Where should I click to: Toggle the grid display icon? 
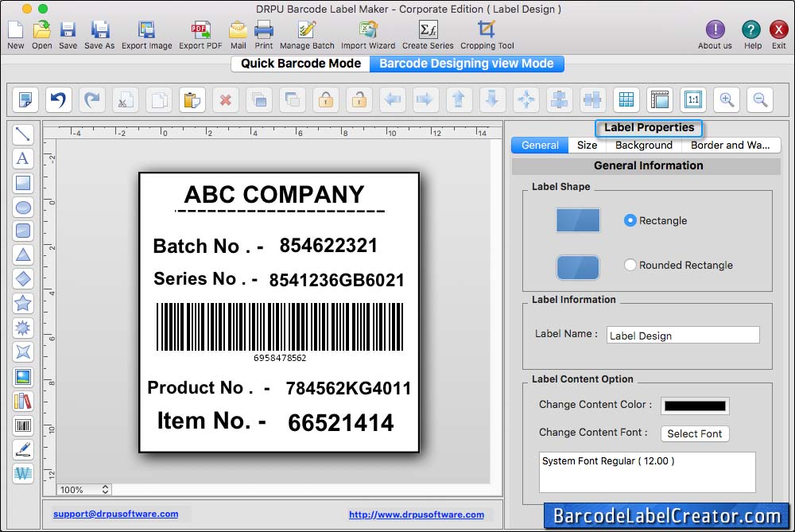tap(626, 99)
